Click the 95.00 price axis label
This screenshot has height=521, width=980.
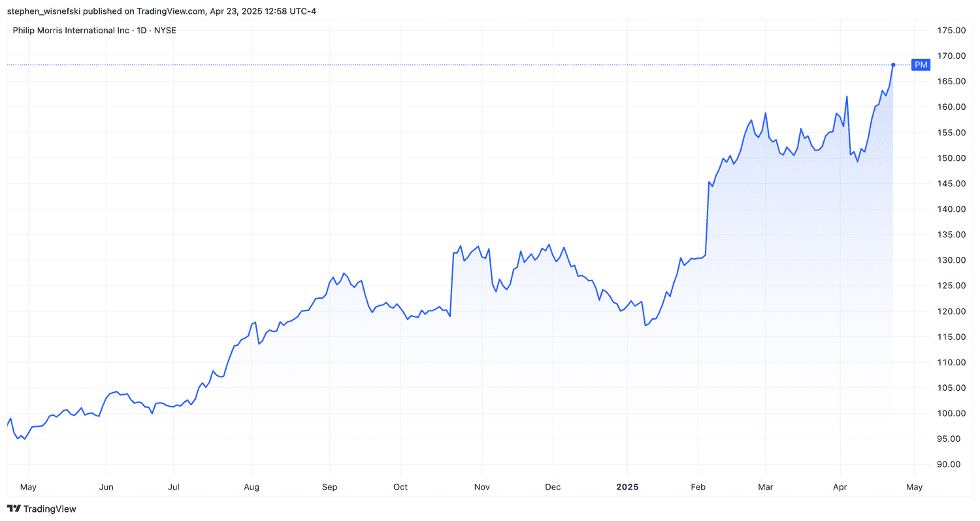(950, 439)
